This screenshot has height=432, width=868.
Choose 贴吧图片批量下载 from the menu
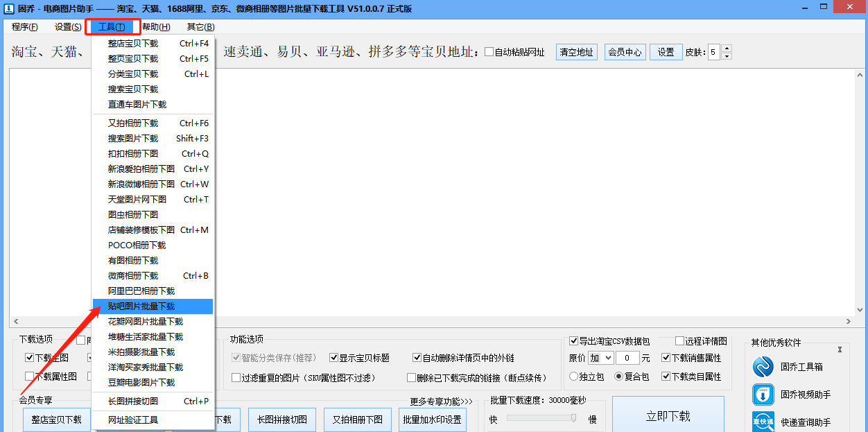[x=141, y=306]
